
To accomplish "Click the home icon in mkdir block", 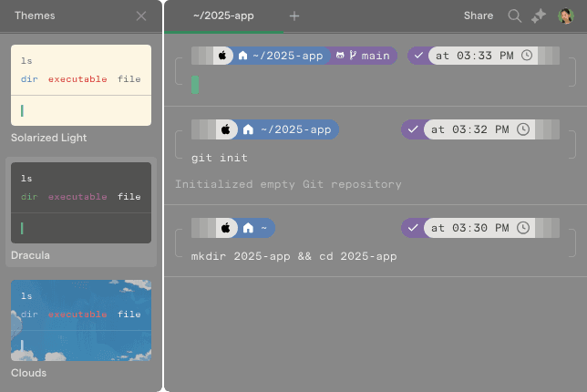I will point(248,228).
